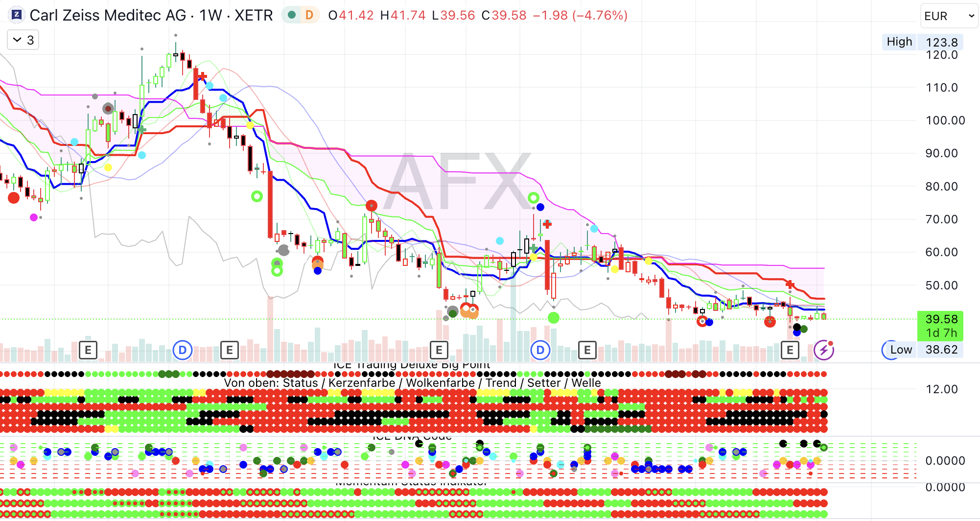Select the ICE Trading Deluxe Big Point indicator title
This screenshot has width=980, height=521.
click(411, 365)
